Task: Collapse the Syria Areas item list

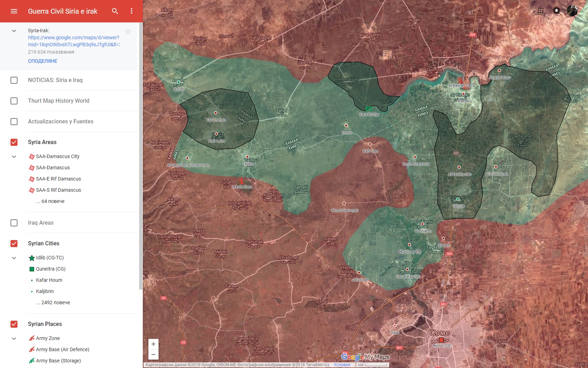Action: point(14,157)
